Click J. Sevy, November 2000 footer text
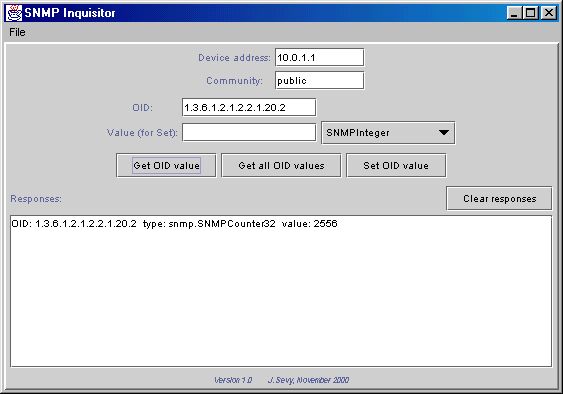This screenshot has width=563, height=394. point(308,380)
